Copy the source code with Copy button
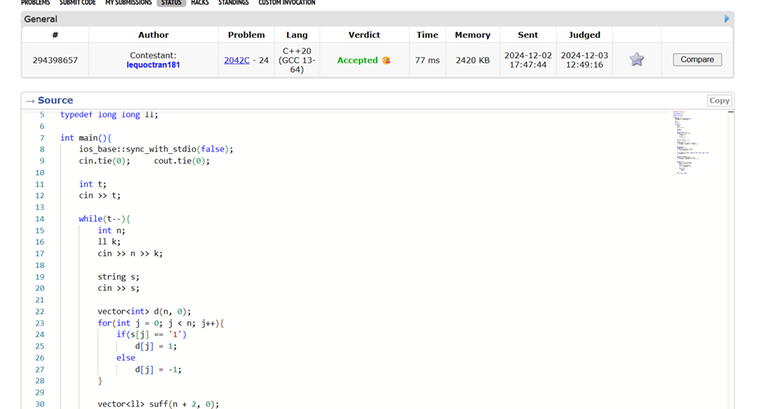The height and width of the screenshot is (409, 768). click(719, 101)
